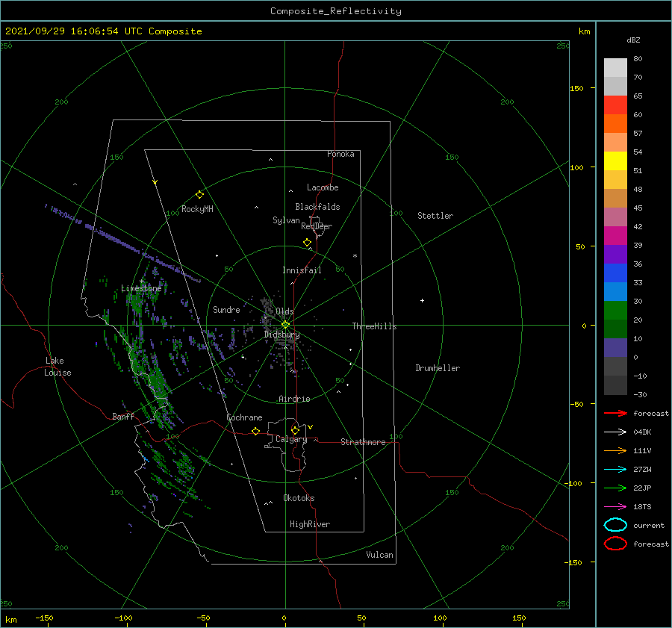Click the yellow km label at top right
Viewport: 672px width, 628px height.
coord(584,31)
